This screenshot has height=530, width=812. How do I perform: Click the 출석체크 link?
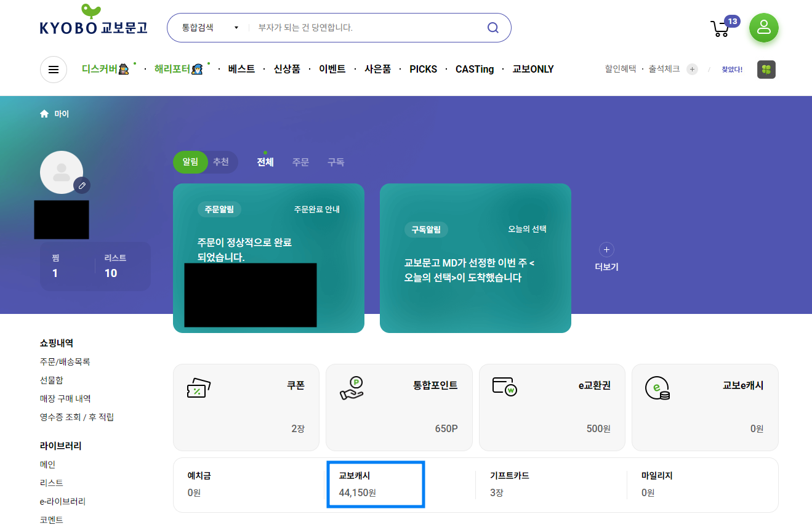pyautogui.click(x=664, y=69)
